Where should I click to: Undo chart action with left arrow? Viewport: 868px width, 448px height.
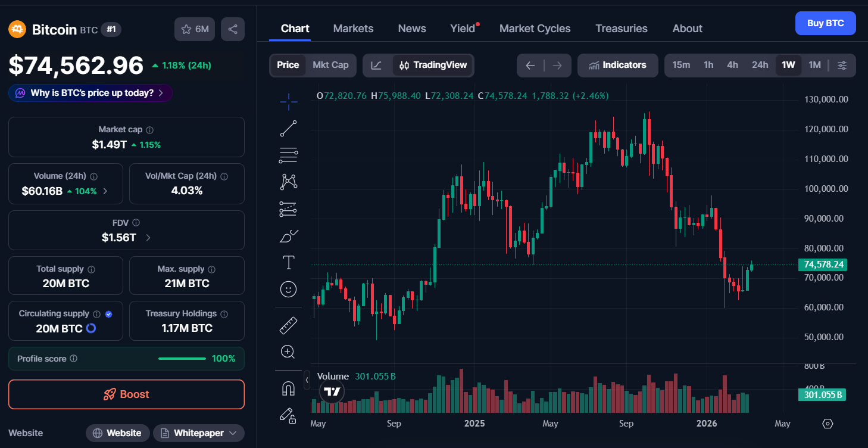click(530, 66)
